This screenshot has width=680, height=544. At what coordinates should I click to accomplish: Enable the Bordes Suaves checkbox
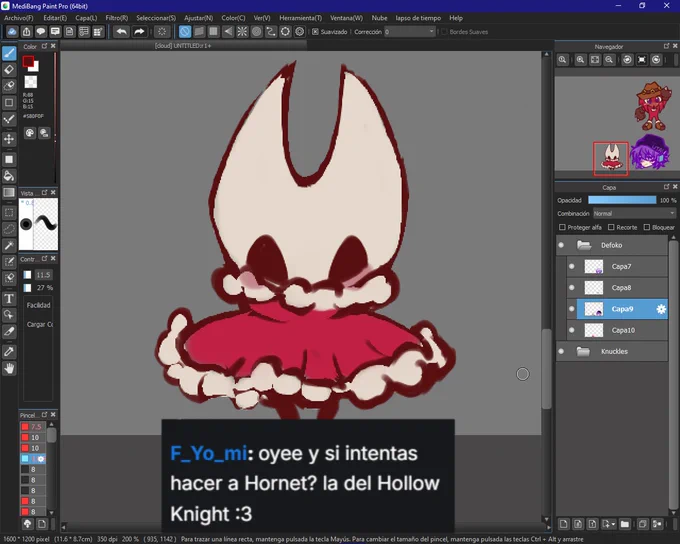pyautogui.click(x=444, y=32)
